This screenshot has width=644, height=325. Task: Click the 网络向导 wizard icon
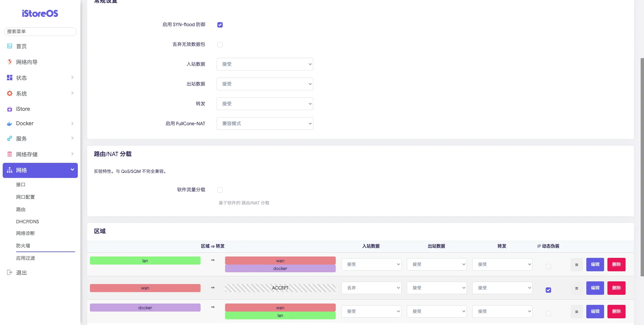10,62
